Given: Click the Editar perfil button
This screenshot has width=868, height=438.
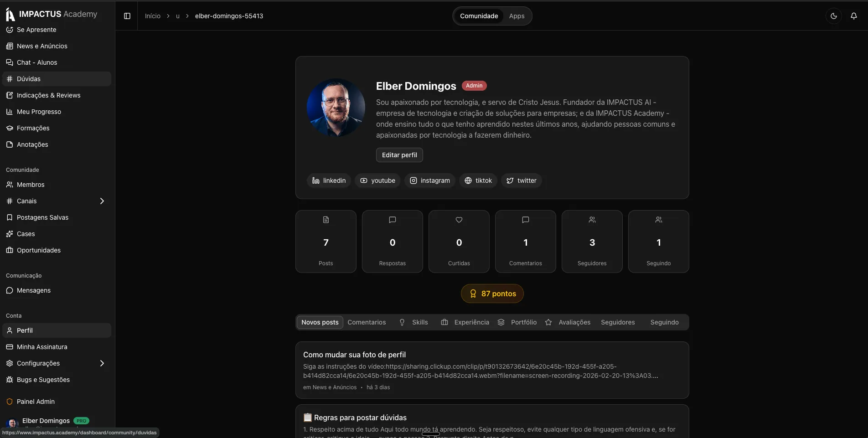Looking at the screenshot, I should 399,155.
